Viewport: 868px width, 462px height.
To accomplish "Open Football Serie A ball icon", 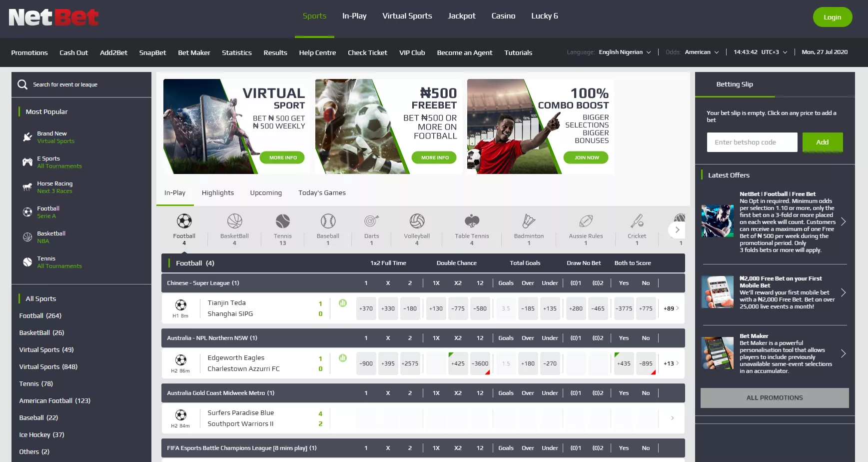I will click(x=27, y=212).
